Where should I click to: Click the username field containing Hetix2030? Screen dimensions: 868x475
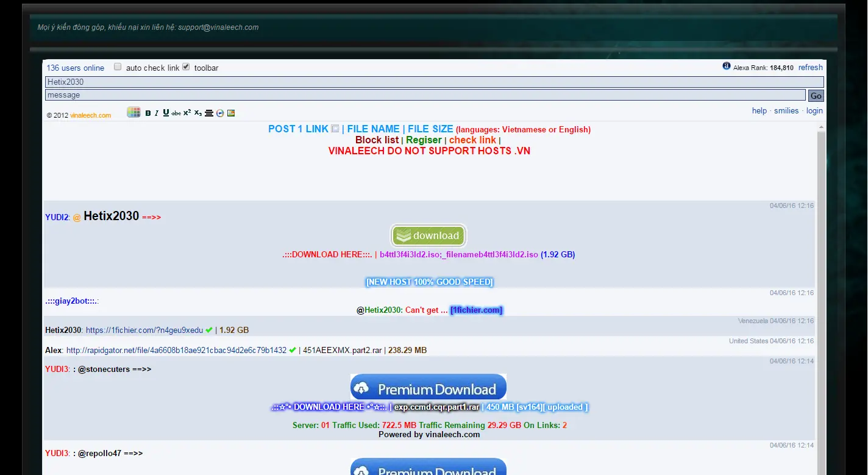click(434, 82)
